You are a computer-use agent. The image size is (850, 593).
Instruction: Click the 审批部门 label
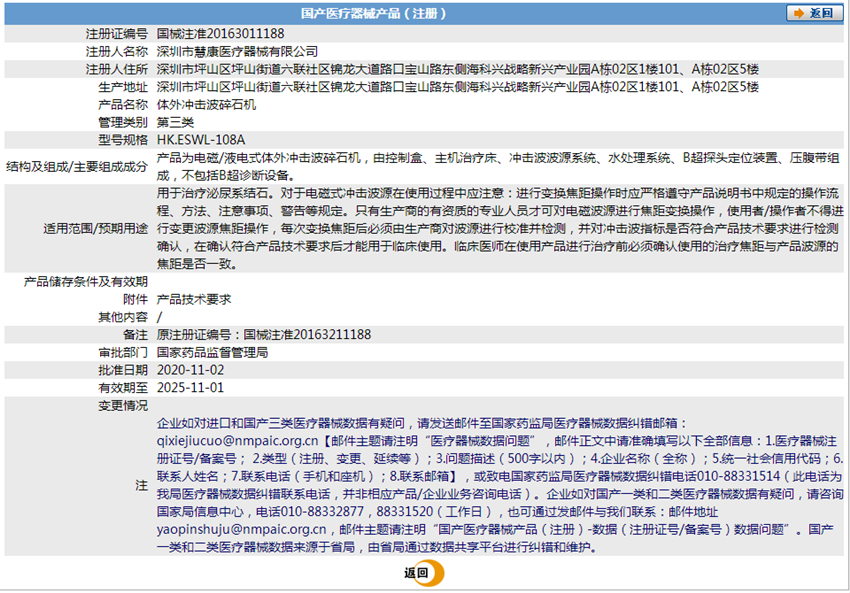coord(123,352)
